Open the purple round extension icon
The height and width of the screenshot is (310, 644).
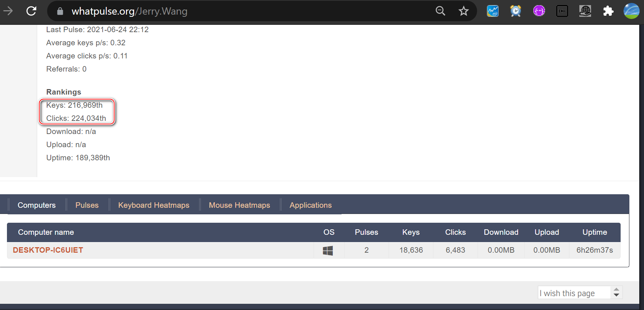point(539,11)
